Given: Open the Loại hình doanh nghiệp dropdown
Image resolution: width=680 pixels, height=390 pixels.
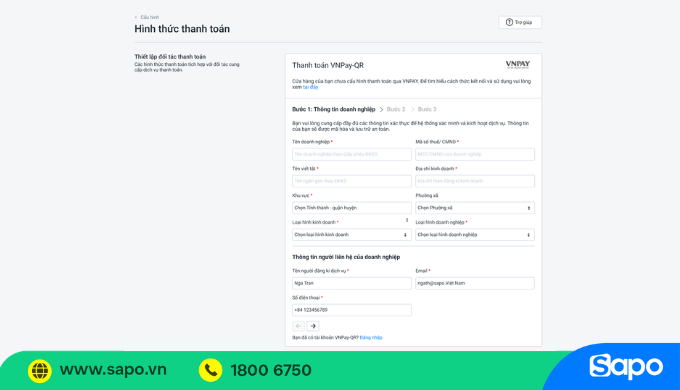Looking at the screenshot, I should [475, 235].
